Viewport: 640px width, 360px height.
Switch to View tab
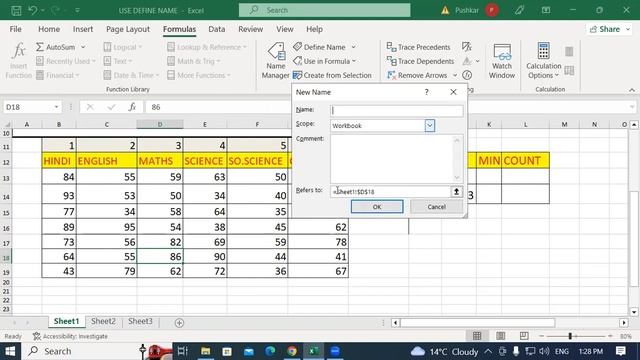(284, 29)
